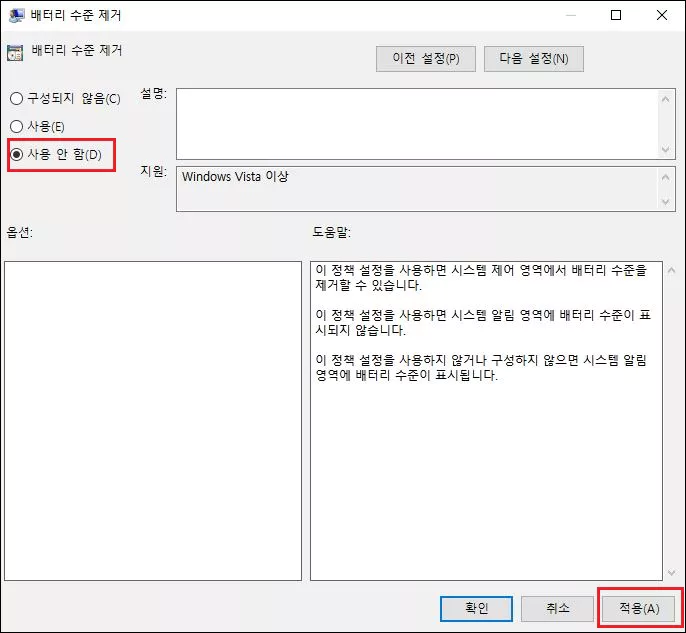This screenshot has height=633, width=686.
Task: Apply changes with 적용(A) button
Action: 639,609
